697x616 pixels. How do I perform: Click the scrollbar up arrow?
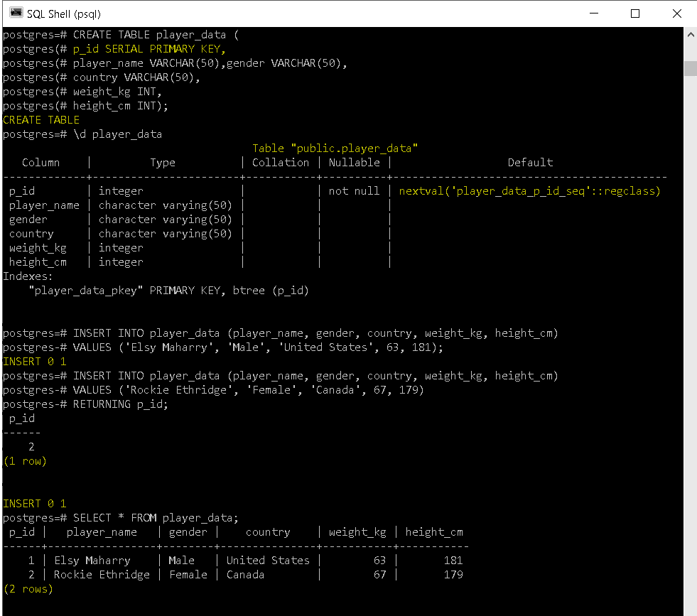click(x=690, y=33)
